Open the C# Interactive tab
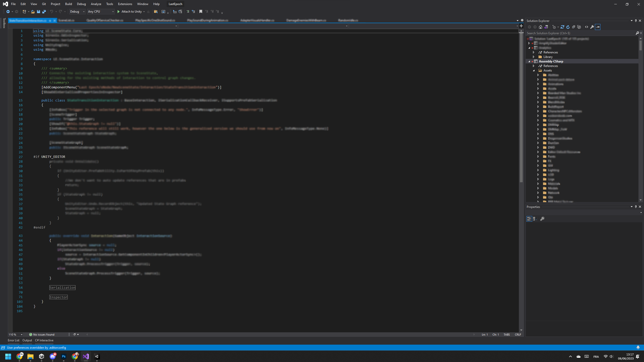644x362 pixels. pyautogui.click(x=44, y=340)
